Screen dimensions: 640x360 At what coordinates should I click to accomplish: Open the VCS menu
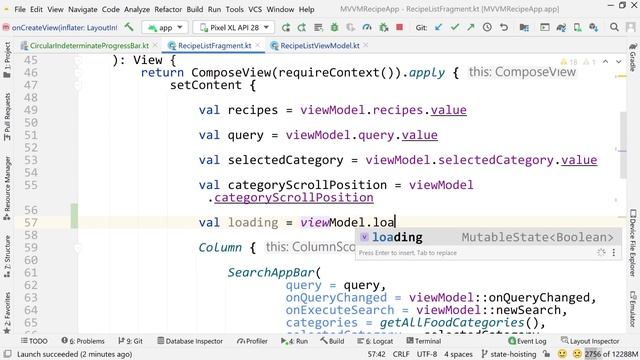(x=255, y=9)
